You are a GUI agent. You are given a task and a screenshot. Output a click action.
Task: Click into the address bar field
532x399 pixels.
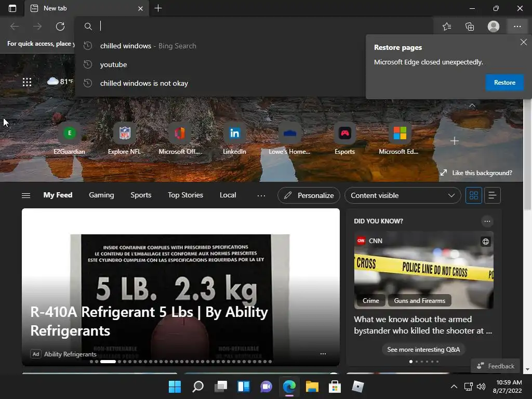coord(255,26)
